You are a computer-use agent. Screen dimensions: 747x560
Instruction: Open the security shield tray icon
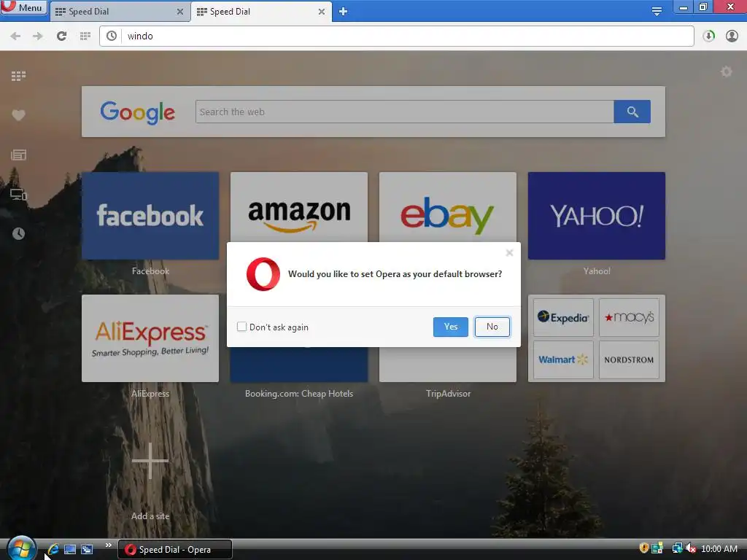(643, 548)
